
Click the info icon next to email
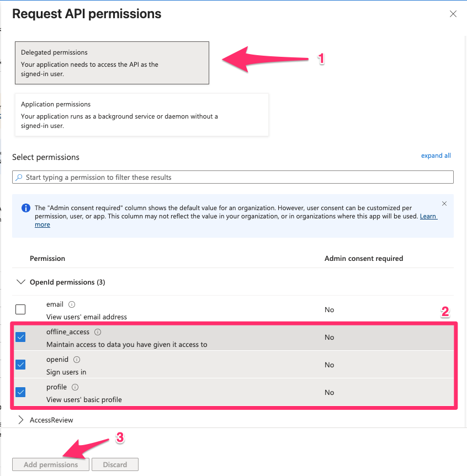[72, 304]
